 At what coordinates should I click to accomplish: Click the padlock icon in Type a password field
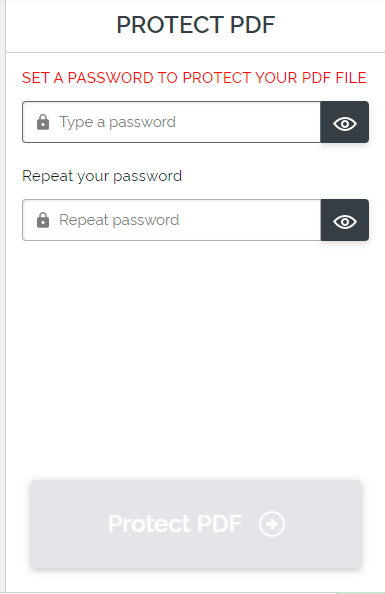click(x=43, y=122)
